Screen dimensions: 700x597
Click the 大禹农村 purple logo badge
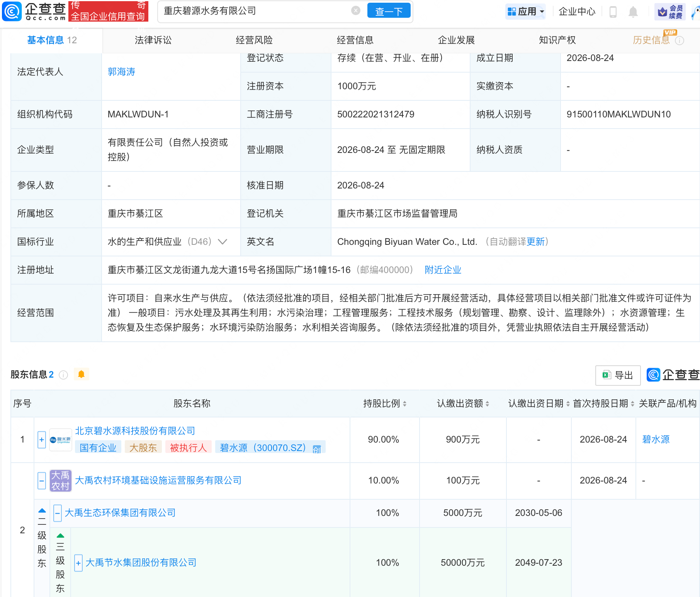[61, 480]
